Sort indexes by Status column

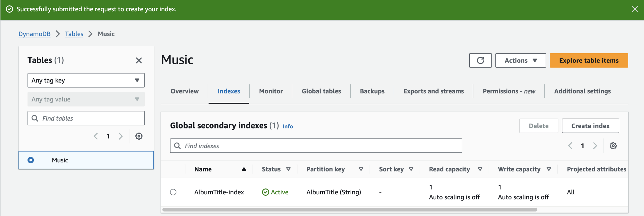288,169
